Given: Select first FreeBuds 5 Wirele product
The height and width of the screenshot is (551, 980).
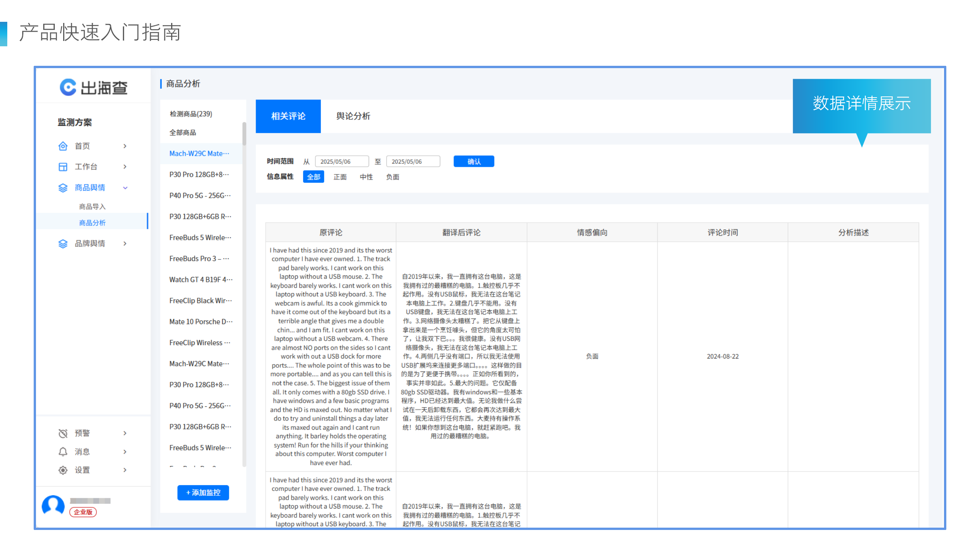Looking at the screenshot, I should (x=201, y=238).
